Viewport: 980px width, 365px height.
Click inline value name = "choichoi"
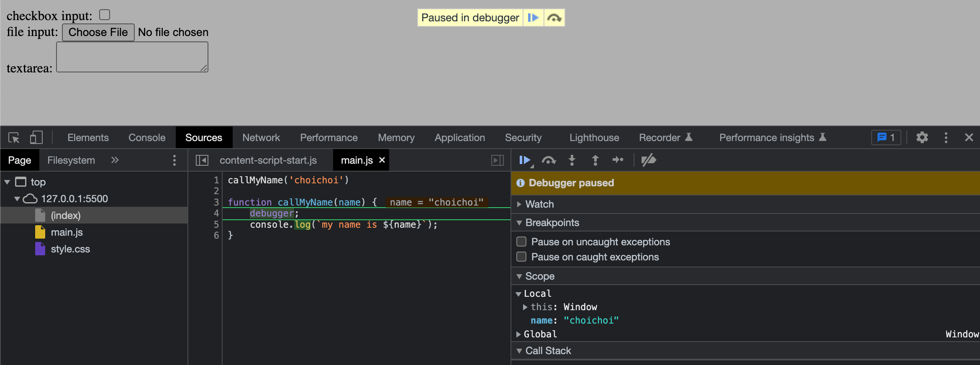click(x=436, y=203)
